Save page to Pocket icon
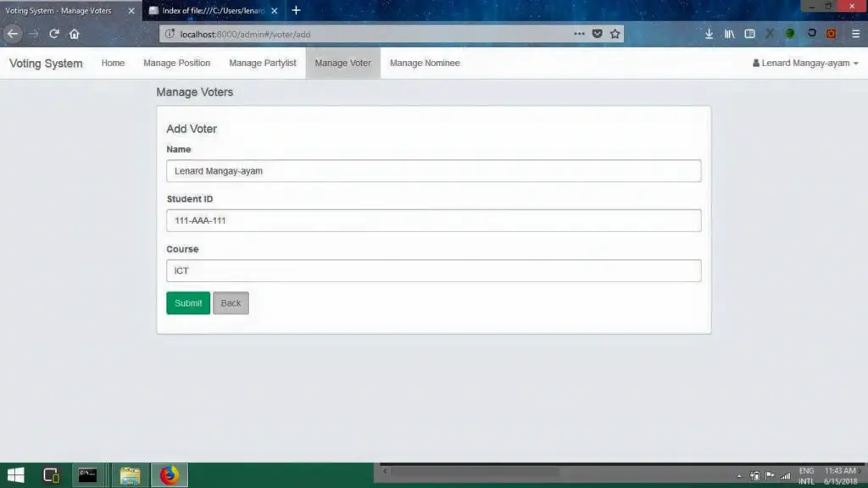 pyautogui.click(x=598, y=34)
